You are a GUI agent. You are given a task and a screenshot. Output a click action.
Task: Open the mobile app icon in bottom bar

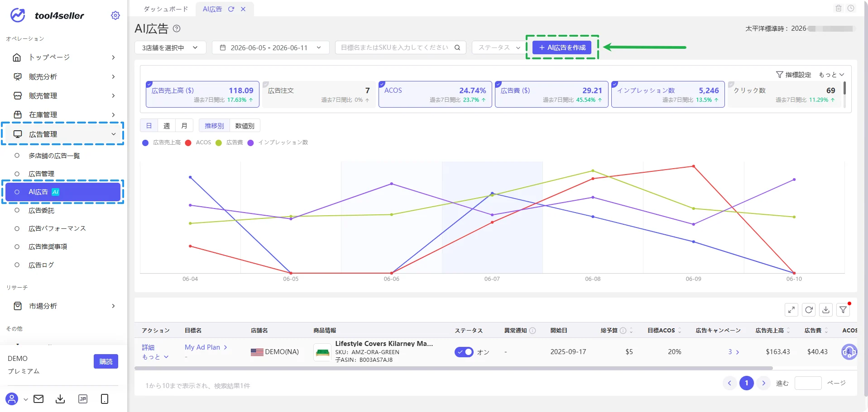click(105, 399)
